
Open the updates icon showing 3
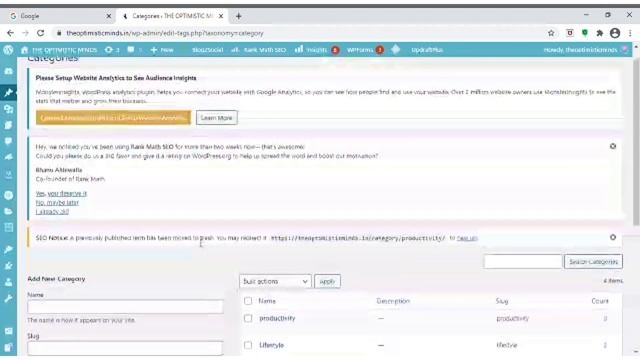(111, 50)
